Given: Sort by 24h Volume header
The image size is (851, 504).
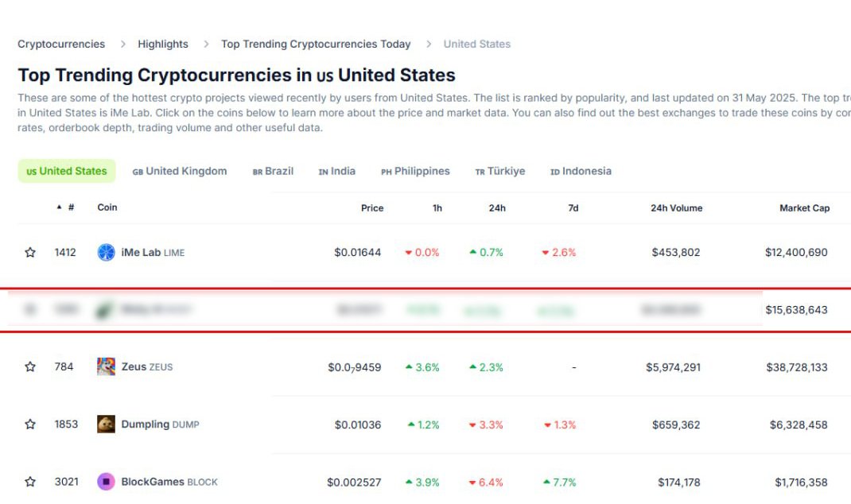Looking at the screenshot, I should (x=676, y=207).
